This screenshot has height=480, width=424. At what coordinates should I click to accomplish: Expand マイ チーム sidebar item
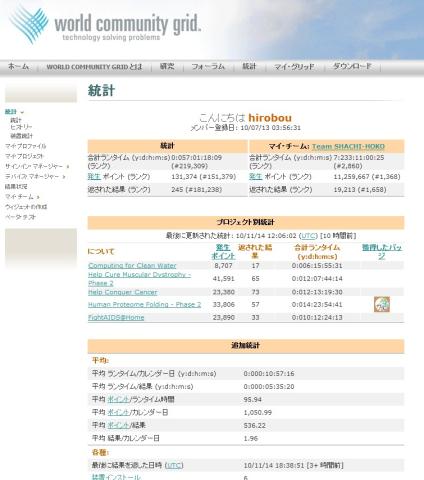[x=38, y=197]
